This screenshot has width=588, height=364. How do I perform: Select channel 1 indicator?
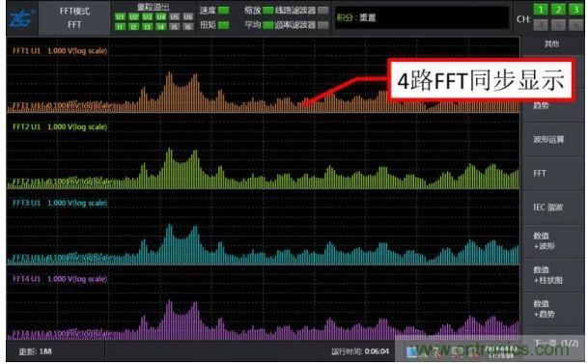(541, 10)
